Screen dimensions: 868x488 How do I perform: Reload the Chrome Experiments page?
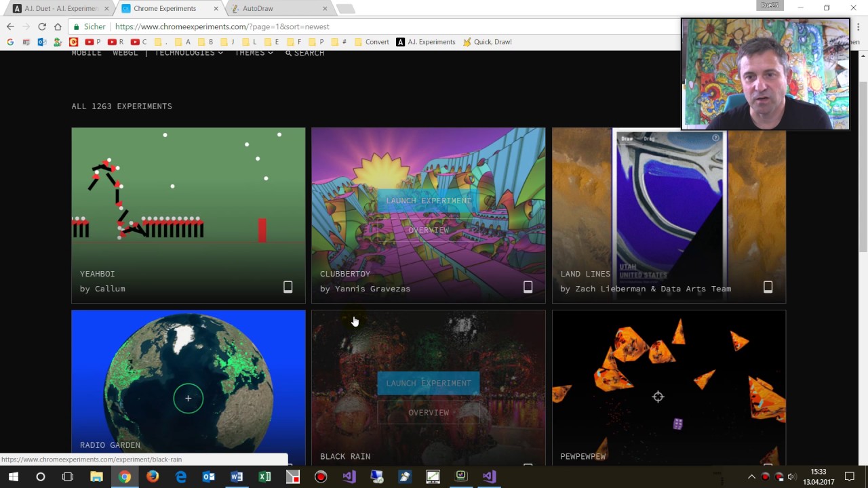[x=42, y=26]
